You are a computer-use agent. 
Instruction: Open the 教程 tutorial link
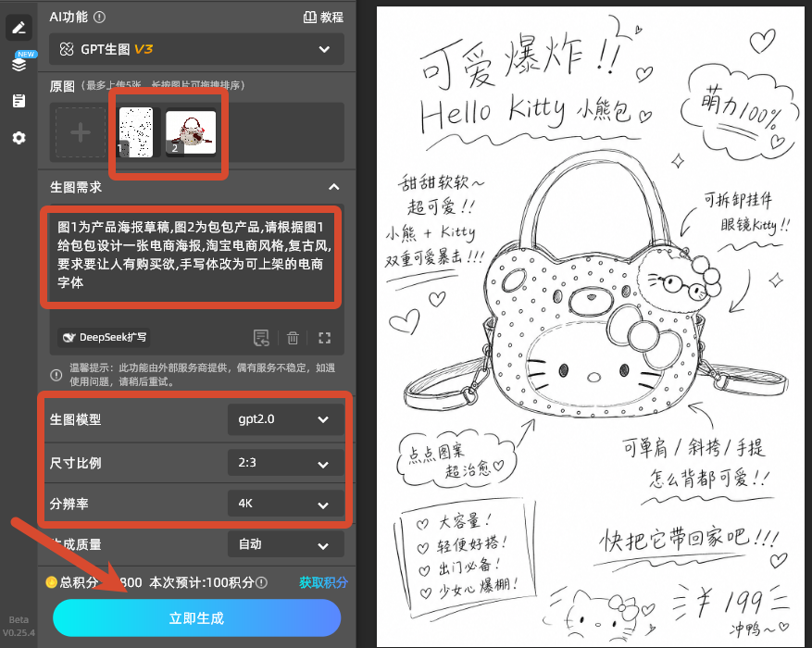click(323, 17)
